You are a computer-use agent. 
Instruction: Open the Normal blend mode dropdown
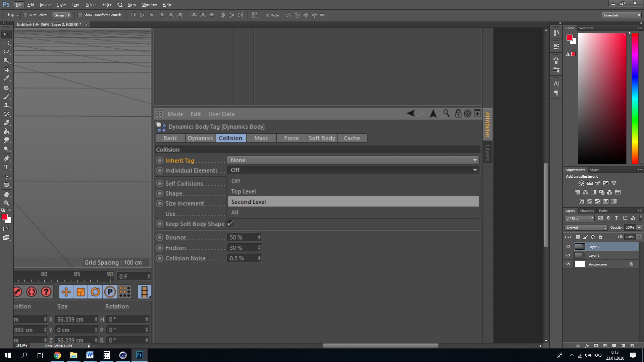click(586, 228)
